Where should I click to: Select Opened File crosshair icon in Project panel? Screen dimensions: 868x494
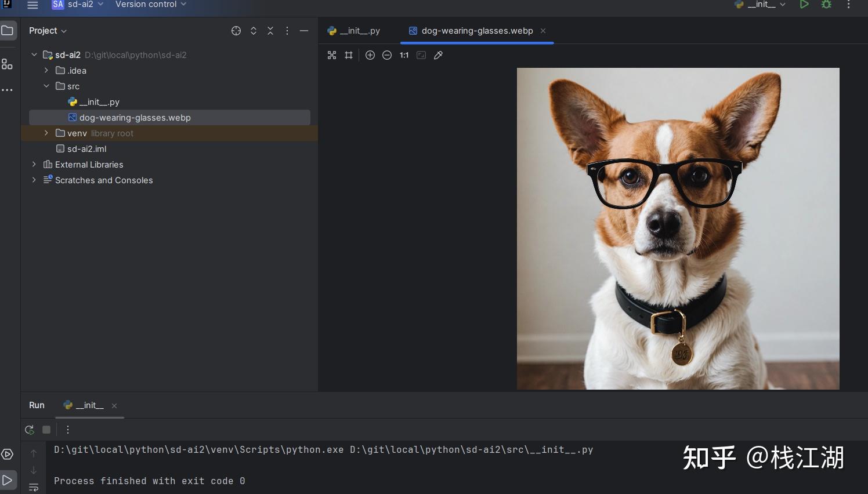[236, 31]
